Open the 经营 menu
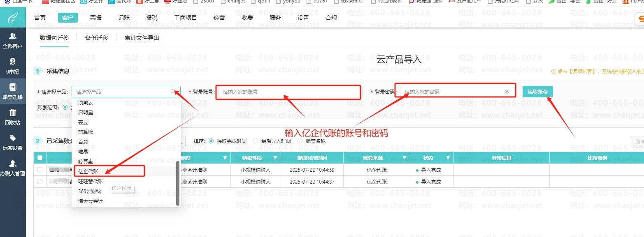The width and height of the screenshot is (644, 237). 219,18
